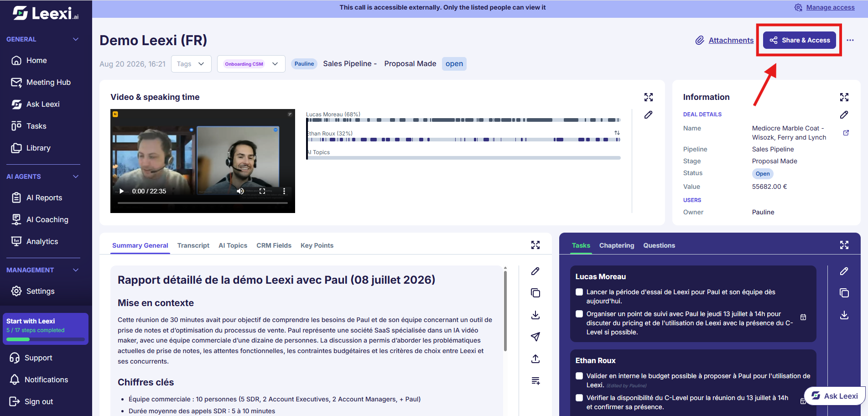Enter video fullscreen mode

pos(262,191)
